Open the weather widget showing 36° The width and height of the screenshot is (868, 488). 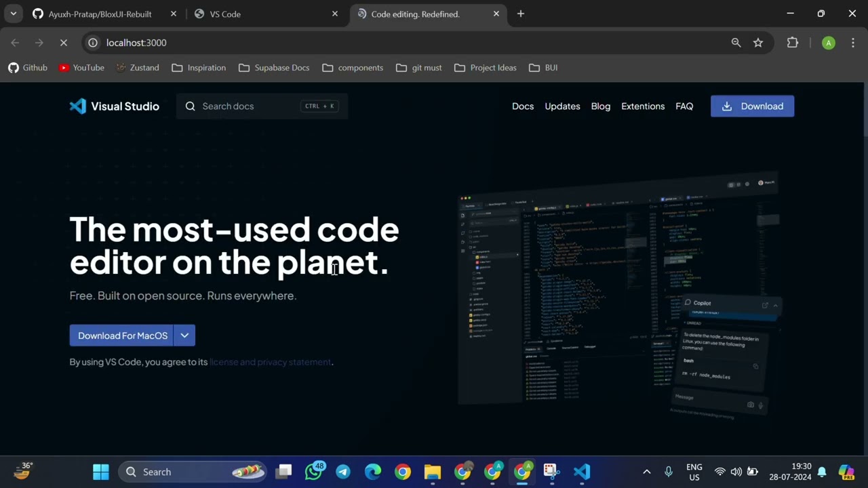[x=23, y=471]
